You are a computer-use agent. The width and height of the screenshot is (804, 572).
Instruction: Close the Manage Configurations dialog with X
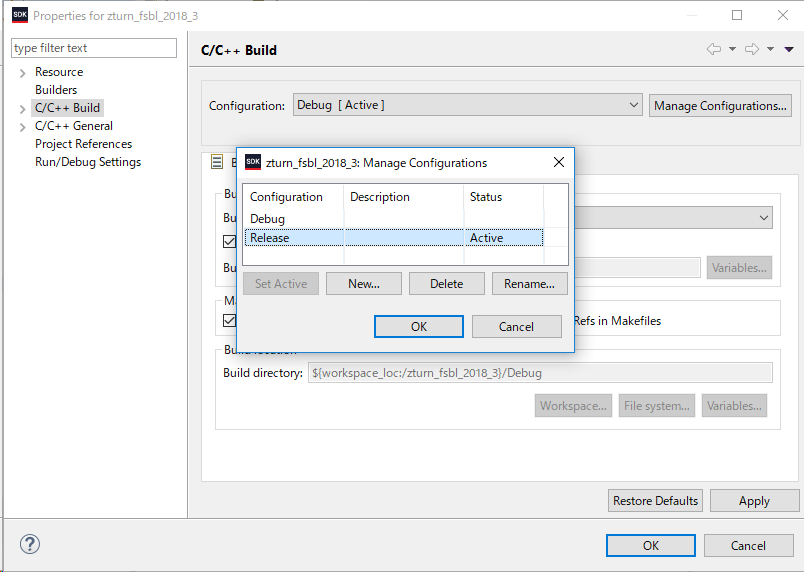(x=559, y=162)
